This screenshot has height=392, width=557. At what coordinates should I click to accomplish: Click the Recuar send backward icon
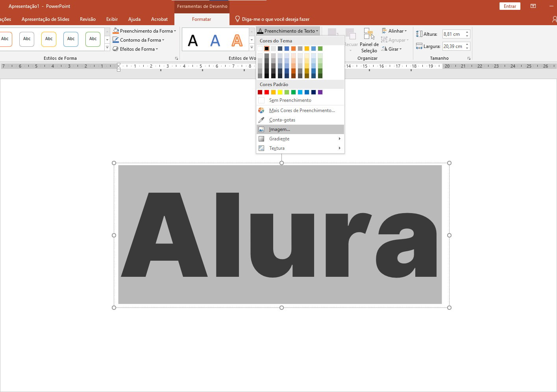350,34
